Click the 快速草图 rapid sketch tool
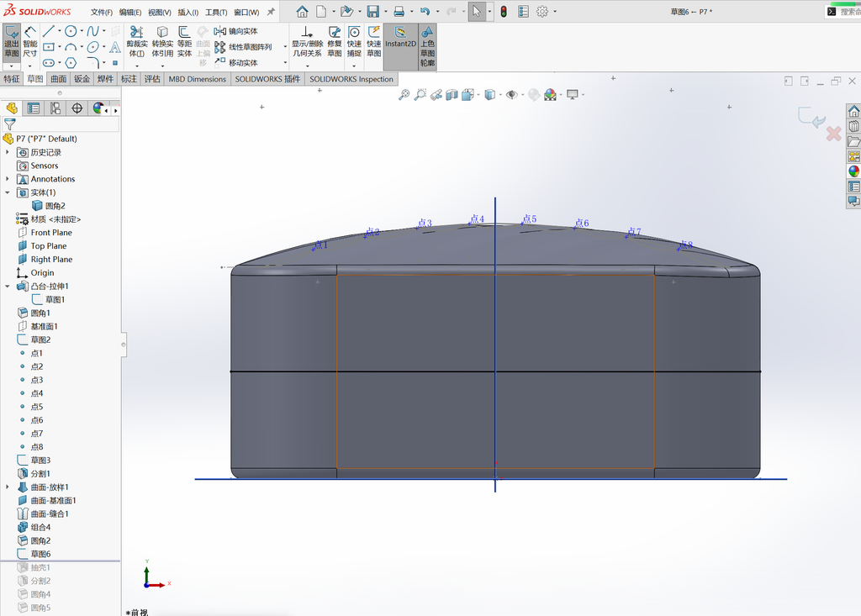The width and height of the screenshot is (861, 616). tap(374, 42)
